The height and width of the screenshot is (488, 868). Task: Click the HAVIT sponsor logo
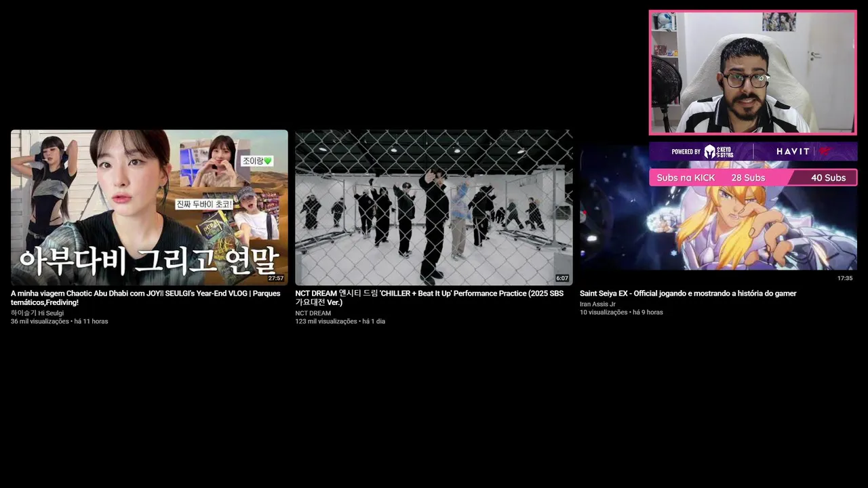(x=793, y=152)
